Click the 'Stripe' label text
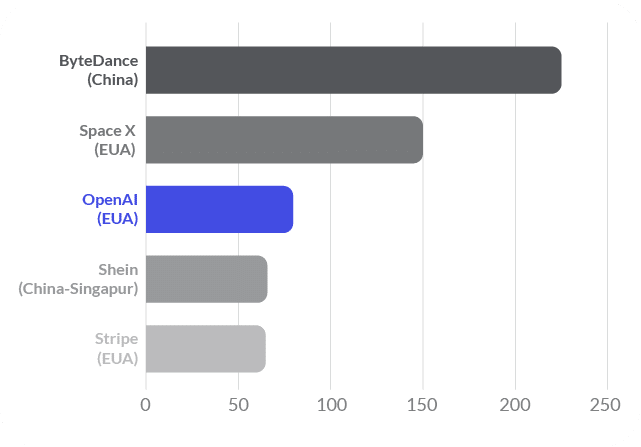Viewport: 641px width, 447px height. click(x=116, y=340)
